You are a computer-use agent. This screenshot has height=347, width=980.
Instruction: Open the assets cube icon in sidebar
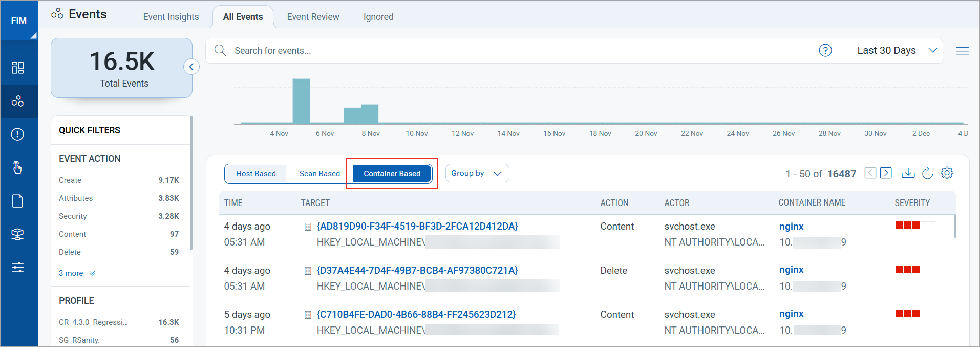coord(18,234)
